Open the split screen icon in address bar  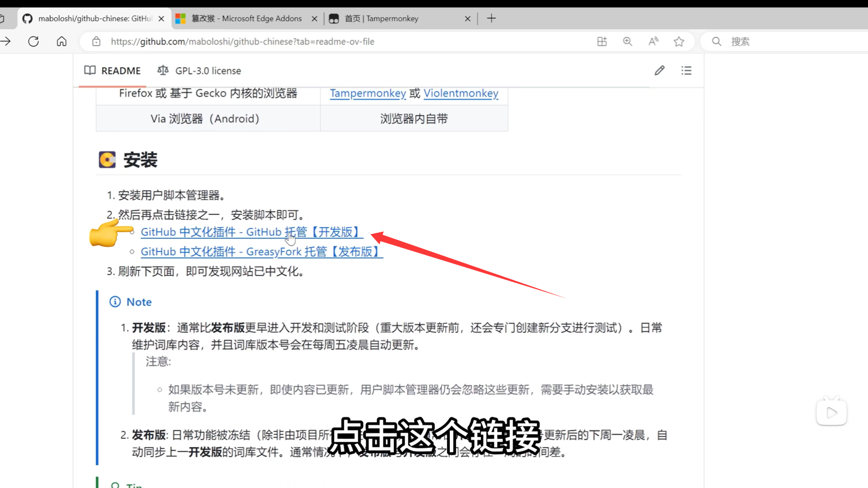click(602, 42)
